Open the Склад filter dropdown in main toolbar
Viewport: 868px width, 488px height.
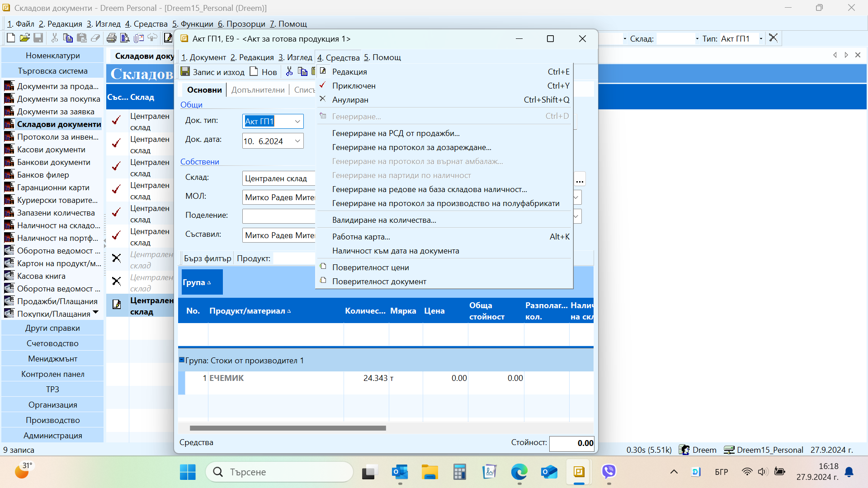point(697,39)
